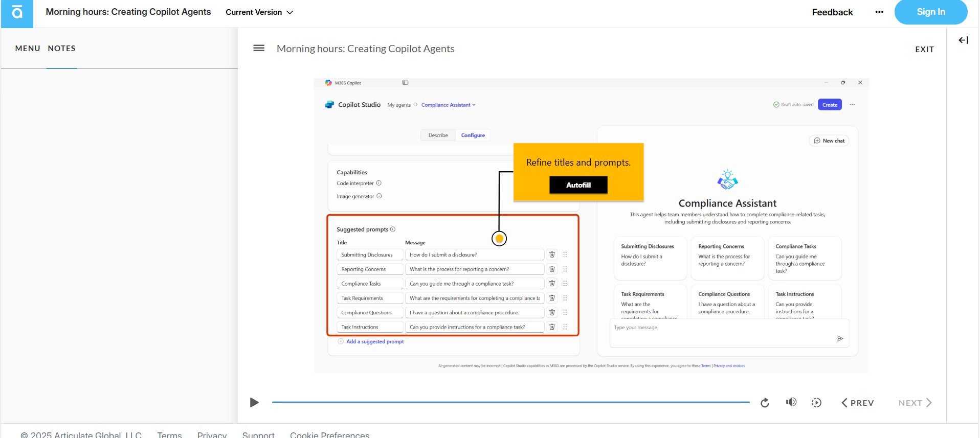Click the Submitting Disclosures title field
This screenshot has height=438, width=980.
[370, 255]
